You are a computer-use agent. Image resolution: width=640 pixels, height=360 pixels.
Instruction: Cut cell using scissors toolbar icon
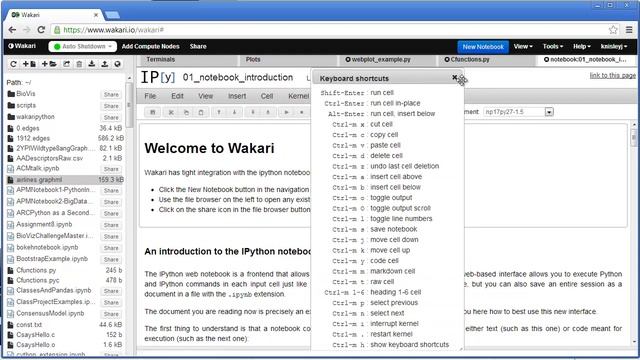[171, 112]
